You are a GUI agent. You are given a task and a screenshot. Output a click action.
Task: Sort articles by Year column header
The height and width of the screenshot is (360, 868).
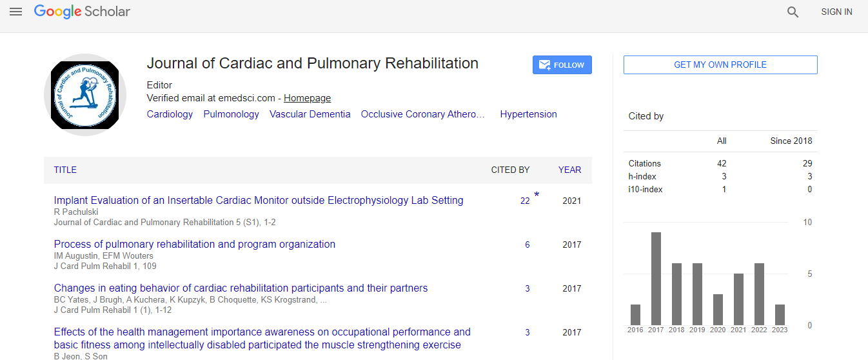coord(569,170)
